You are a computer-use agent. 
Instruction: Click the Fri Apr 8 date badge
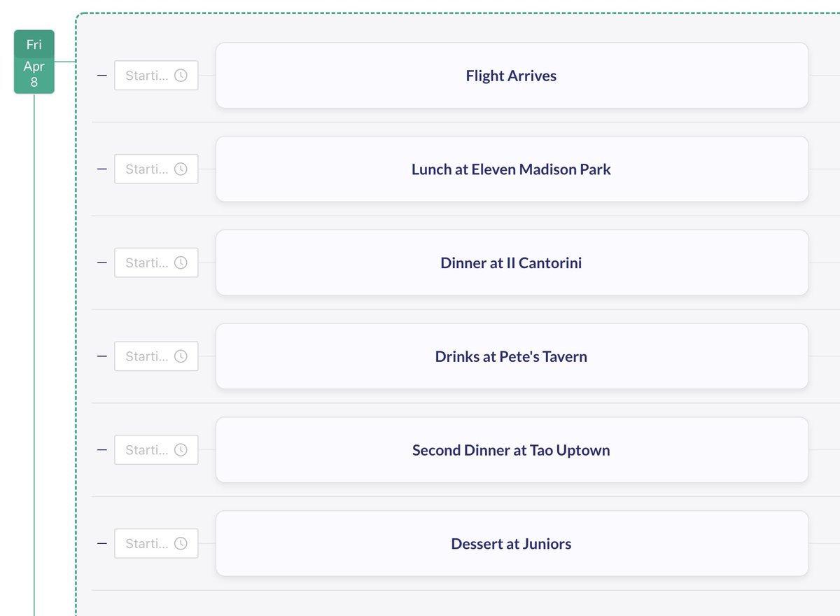[x=34, y=62]
